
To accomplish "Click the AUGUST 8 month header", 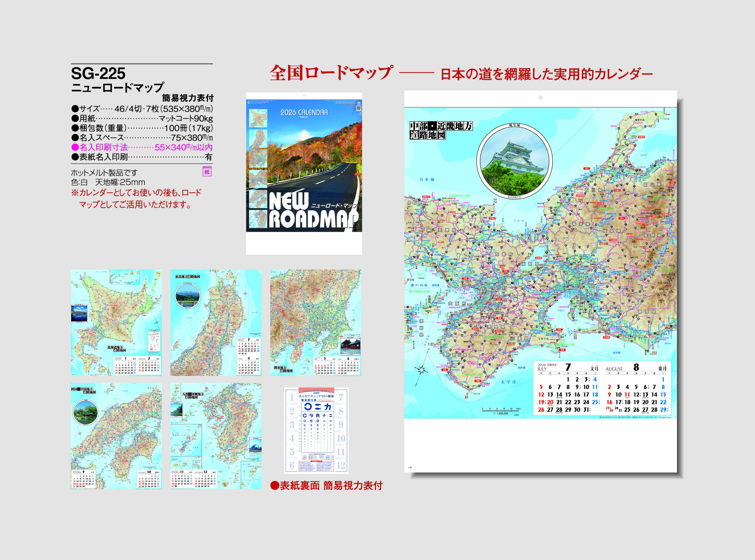I will [636, 367].
